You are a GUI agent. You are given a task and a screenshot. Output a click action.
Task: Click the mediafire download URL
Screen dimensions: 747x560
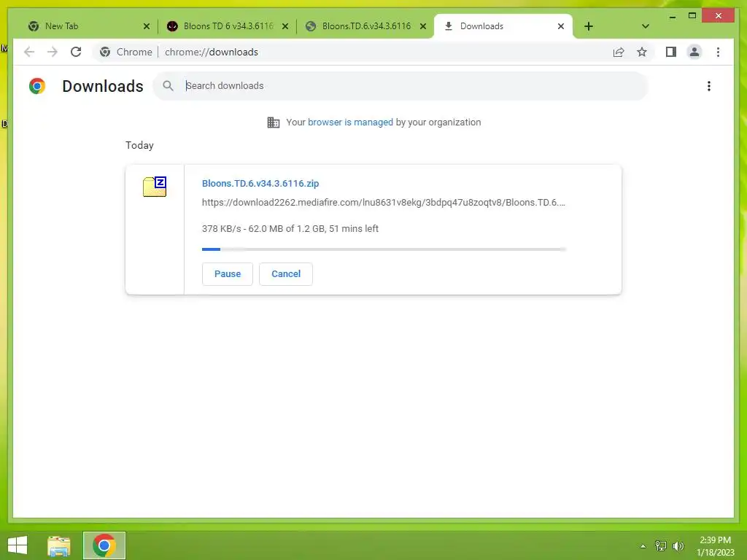coord(384,203)
